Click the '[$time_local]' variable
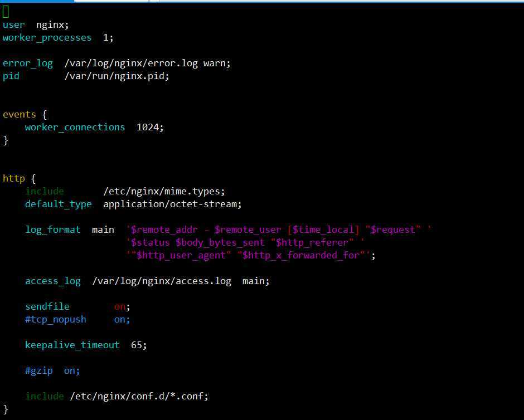This screenshot has height=420, width=524. point(323,230)
